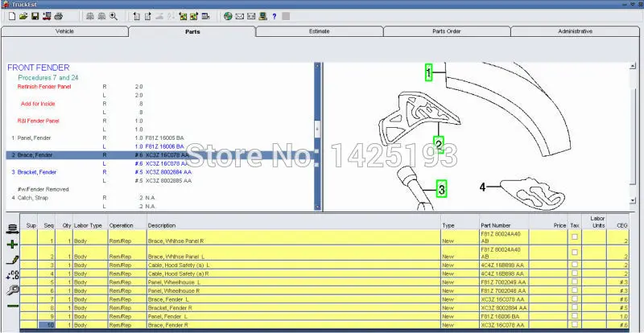Click the parts list scrollbar thumb
This screenshot has height=333, width=644.
[317, 129]
